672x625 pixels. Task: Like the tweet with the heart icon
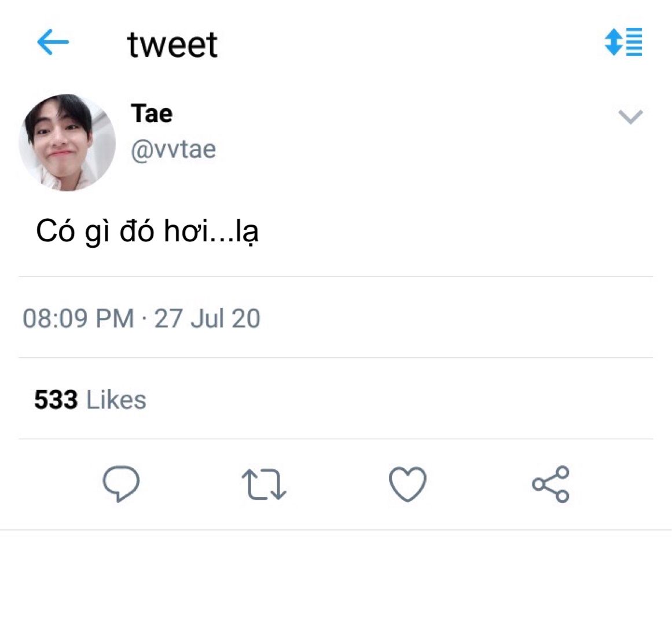(407, 484)
